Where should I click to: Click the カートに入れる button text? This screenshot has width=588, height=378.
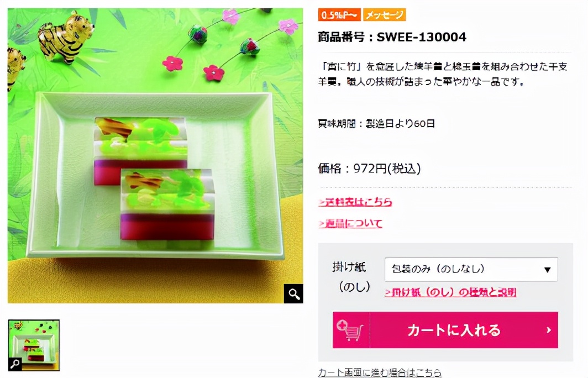(x=454, y=330)
